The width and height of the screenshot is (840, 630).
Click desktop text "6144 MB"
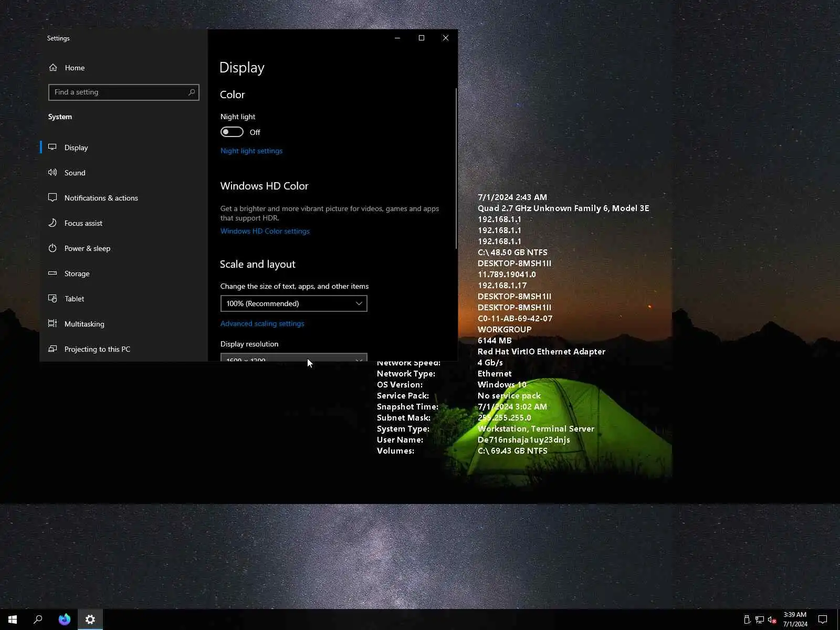coord(495,341)
